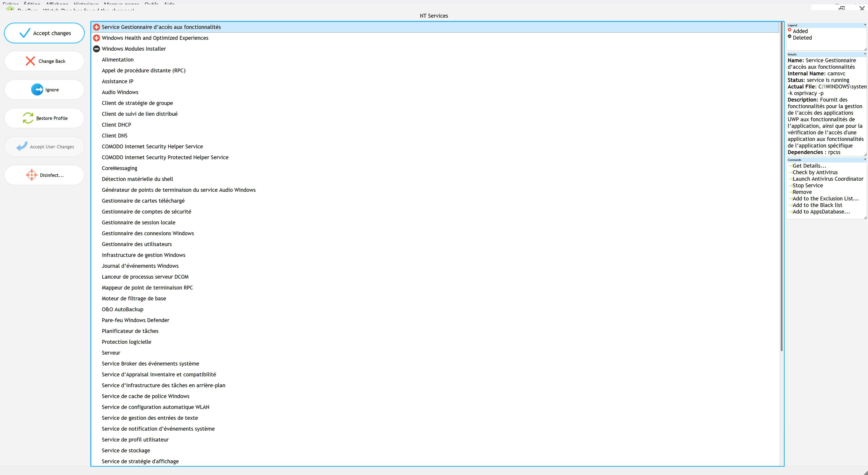Run the Get Details... command
The width and height of the screenshot is (868, 475).
(x=809, y=166)
